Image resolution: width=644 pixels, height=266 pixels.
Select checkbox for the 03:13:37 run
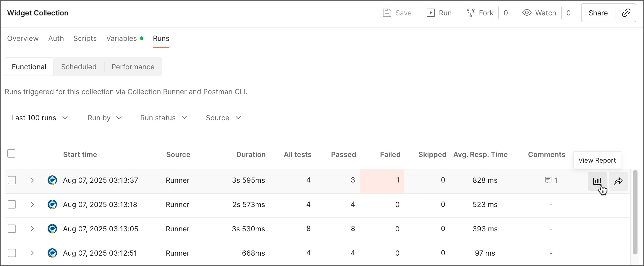click(x=12, y=180)
